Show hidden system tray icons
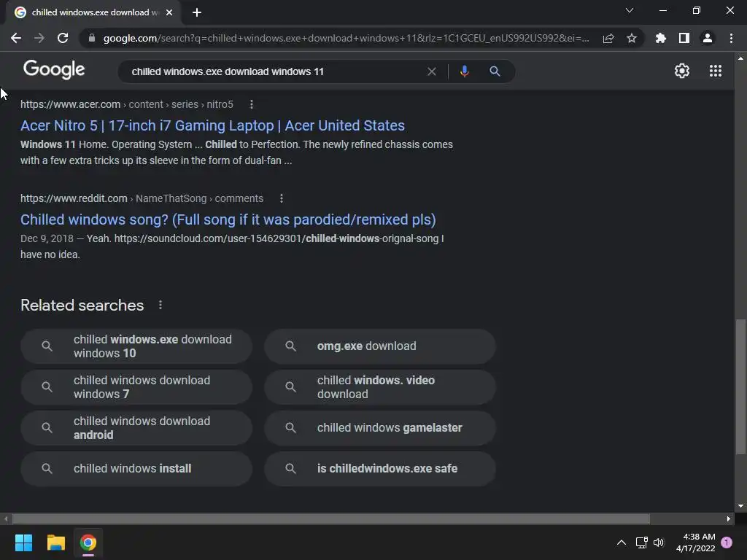The height and width of the screenshot is (560, 747). coord(622,542)
